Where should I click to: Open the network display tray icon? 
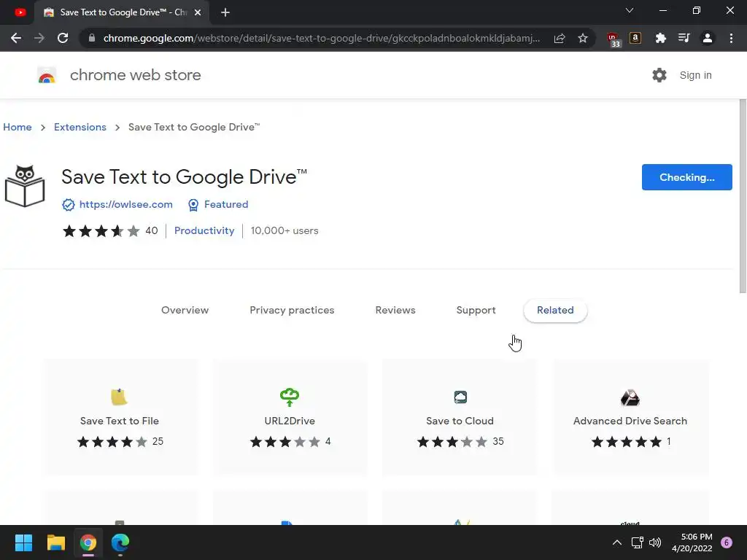pyautogui.click(x=637, y=542)
